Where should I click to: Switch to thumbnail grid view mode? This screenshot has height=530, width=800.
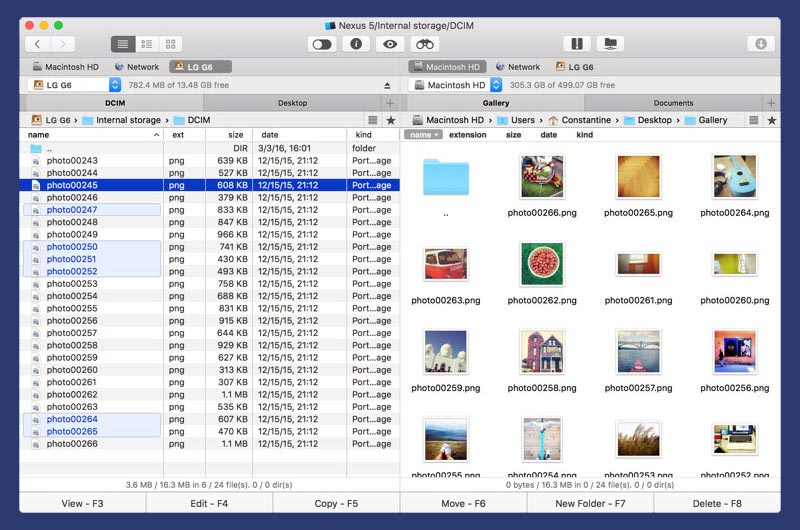click(171, 44)
